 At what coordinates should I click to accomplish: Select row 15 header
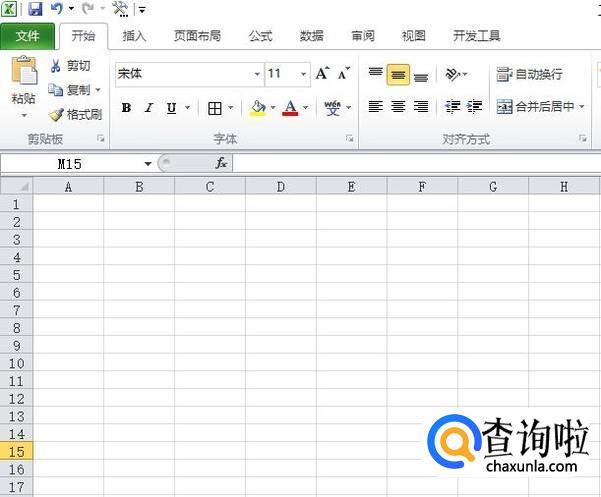(16, 451)
